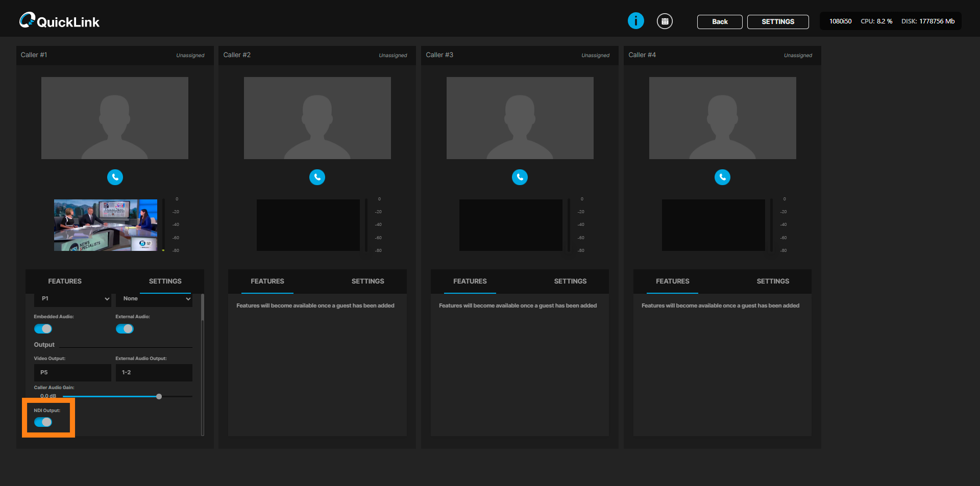Viewport: 980px width, 486px height.
Task: Open the blue information icon
Action: coord(635,21)
